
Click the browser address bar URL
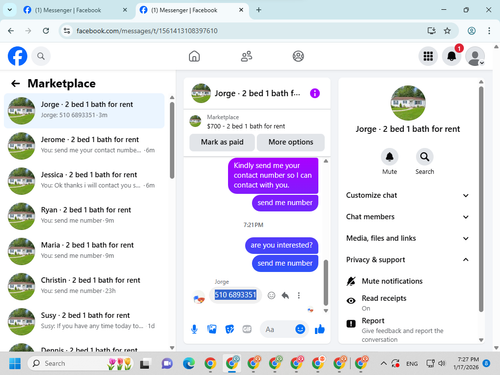pos(147,31)
